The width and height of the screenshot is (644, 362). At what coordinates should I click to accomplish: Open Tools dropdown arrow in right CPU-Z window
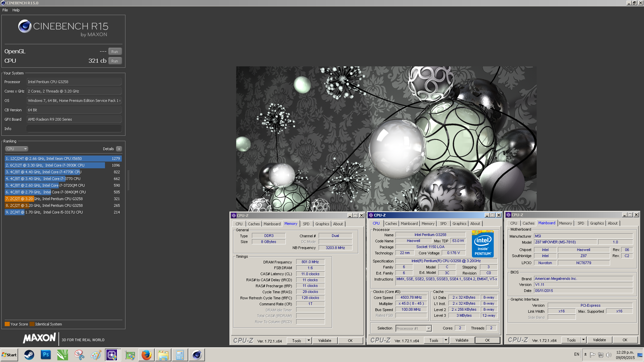click(x=583, y=340)
